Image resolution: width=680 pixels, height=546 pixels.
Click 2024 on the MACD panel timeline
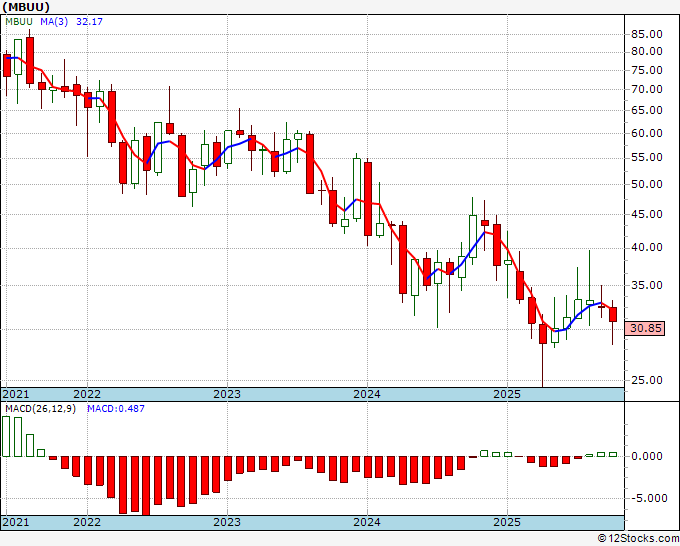pyautogui.click(x=367, y=522)
